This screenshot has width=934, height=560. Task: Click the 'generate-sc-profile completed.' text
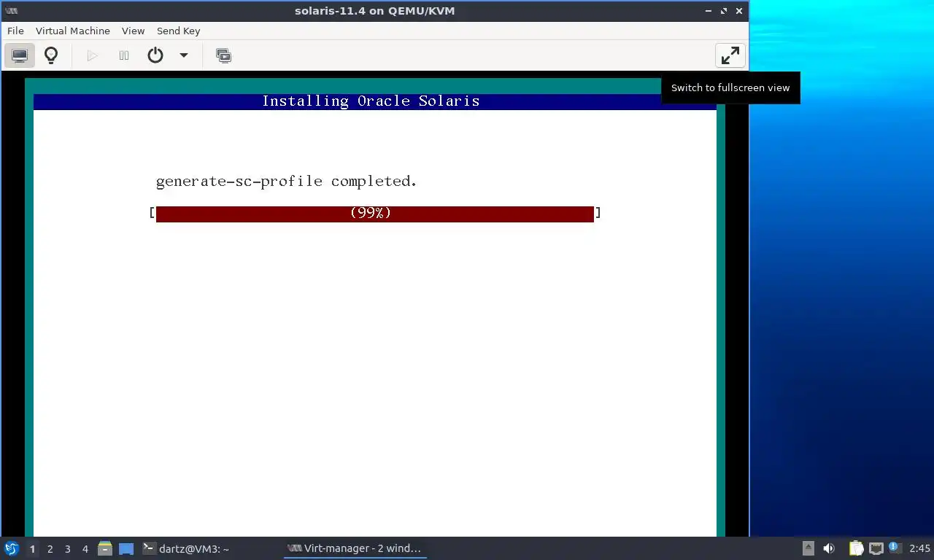tap(286, 182)
